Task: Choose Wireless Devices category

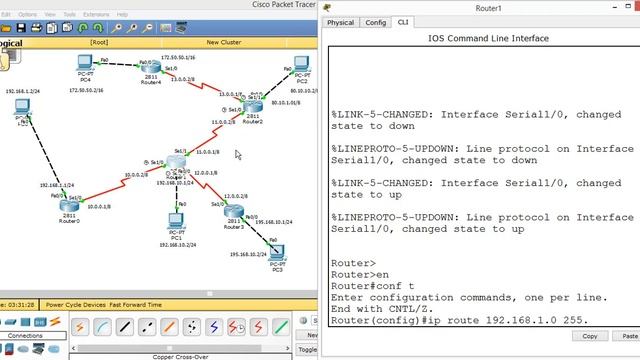Action: [40, 322]
